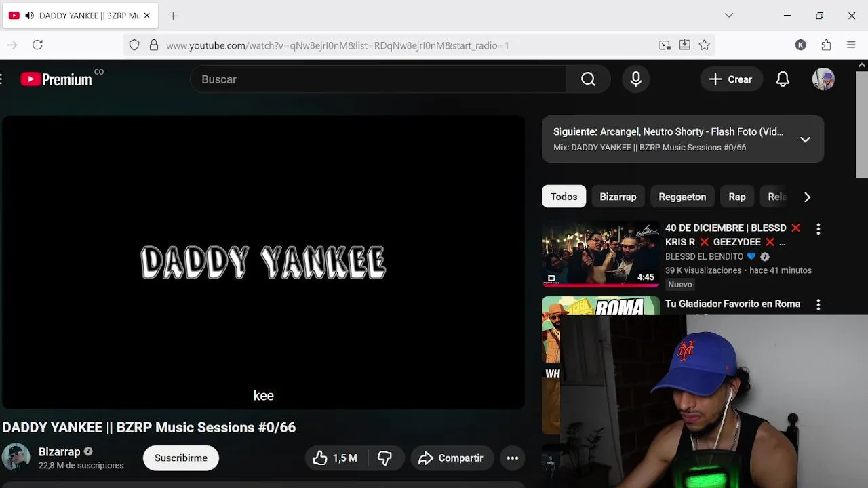Click the Crear button

731,79
